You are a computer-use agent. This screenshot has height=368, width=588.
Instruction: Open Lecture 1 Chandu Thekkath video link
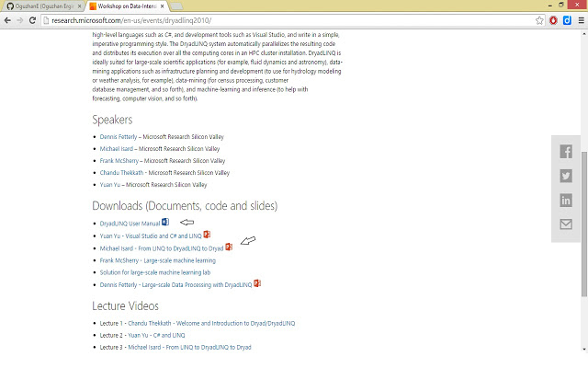(x=211, y=323)
